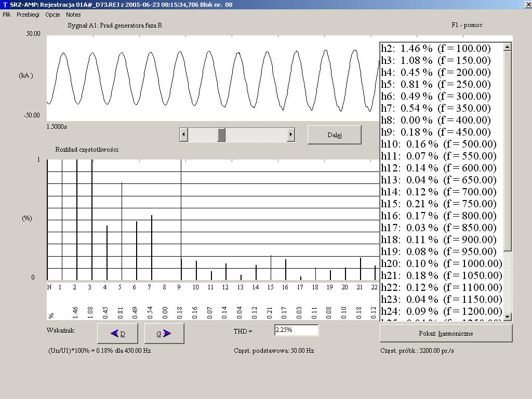Select the h5: 0.81 % list row

(x=442, y=84)
